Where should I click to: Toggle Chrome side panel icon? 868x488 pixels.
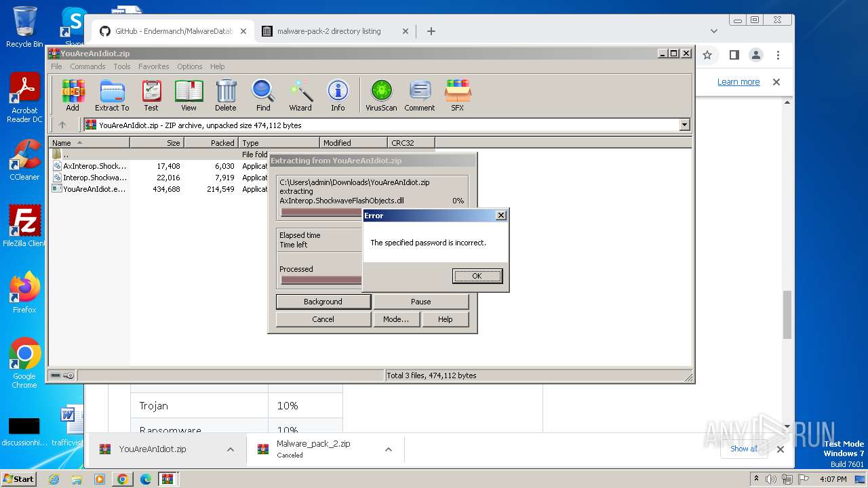(x=734, y=55)
